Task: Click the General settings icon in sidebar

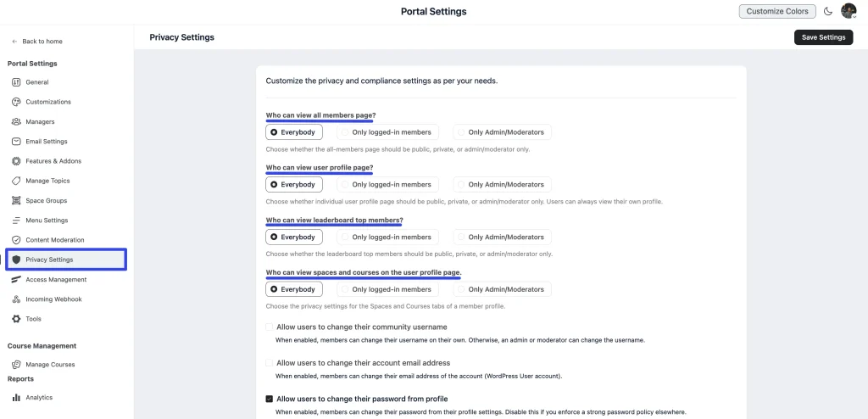Action: point(16,82)
